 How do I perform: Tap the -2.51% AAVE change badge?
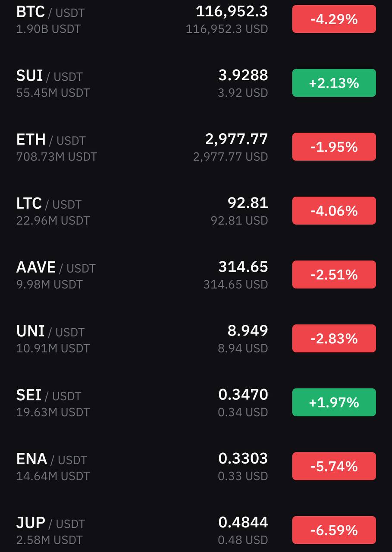(334, 274)
